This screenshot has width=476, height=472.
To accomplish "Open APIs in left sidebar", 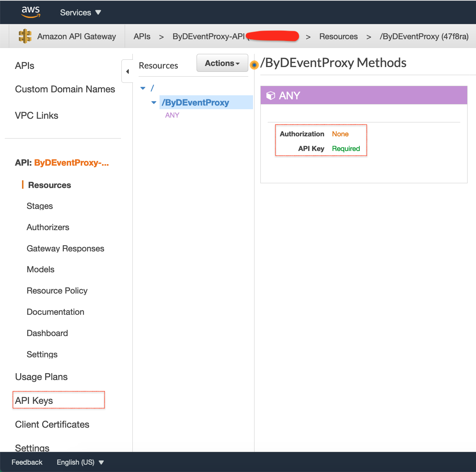I will click(25, 66).
